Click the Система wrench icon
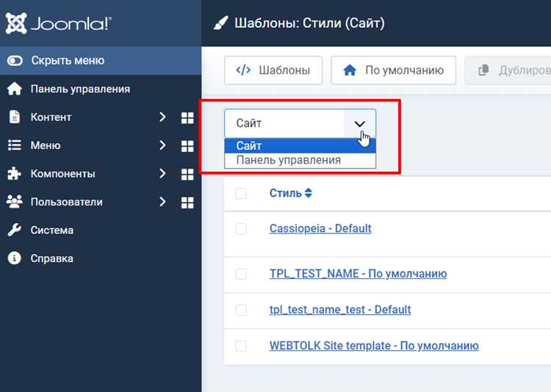 point(15,230)
